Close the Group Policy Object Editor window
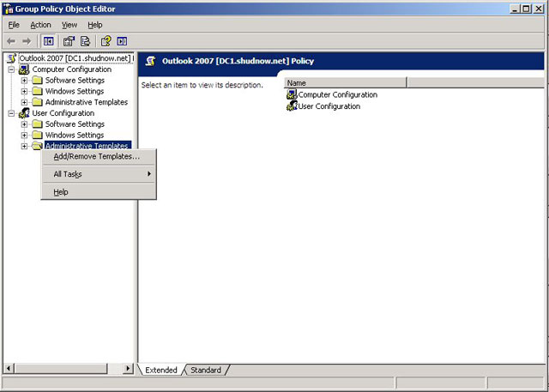This screenshot has height=392, width=549. 539,9
